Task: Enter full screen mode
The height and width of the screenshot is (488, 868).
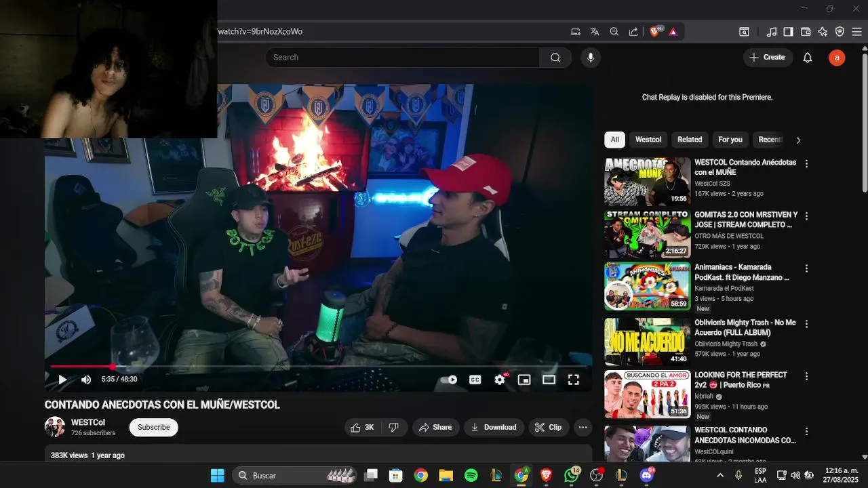Action: click(x=574, y=380)
